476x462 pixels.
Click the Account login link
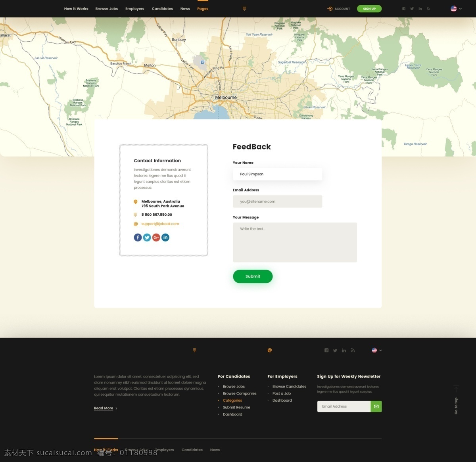[x=339, y=9]
